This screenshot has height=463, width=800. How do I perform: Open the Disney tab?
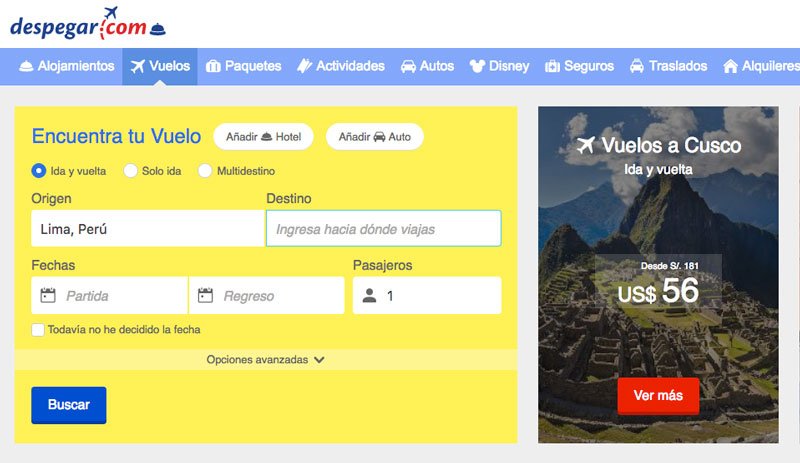499,66
